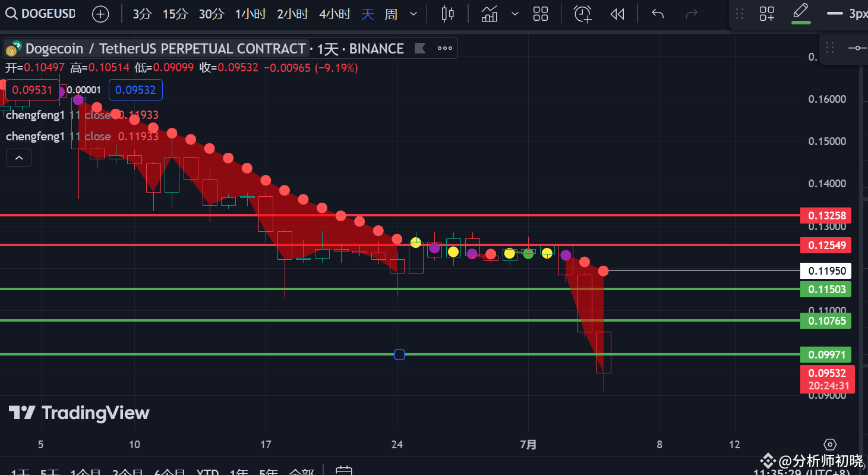Activate bar replay rewind icon
This screenshot has height=475, width=868.
[617, 14]
